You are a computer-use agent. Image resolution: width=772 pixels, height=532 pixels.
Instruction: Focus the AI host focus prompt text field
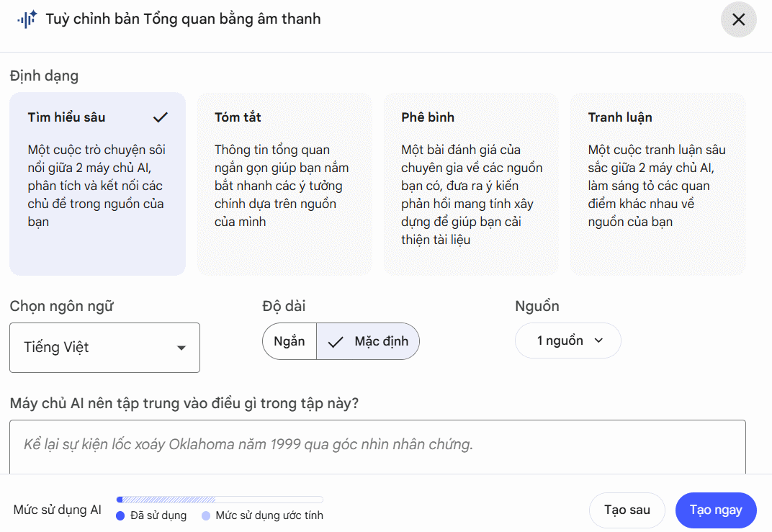point(377,447)
